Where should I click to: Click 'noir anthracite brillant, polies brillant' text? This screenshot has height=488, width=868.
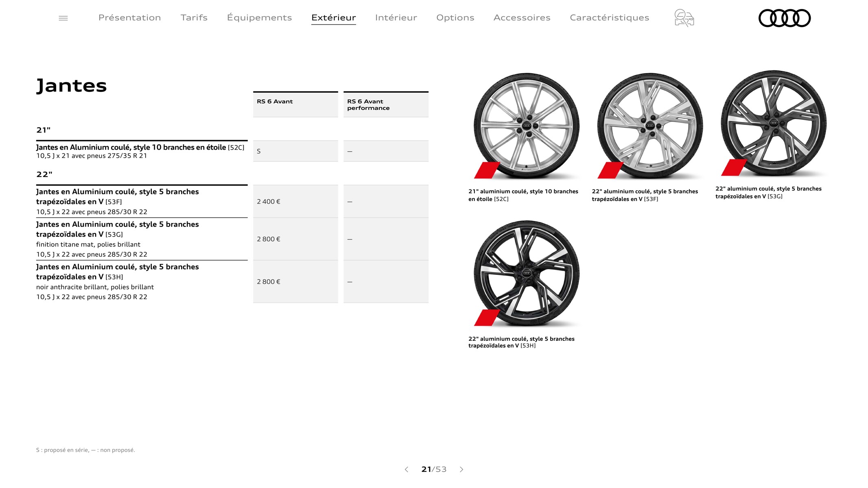[95, 287]
